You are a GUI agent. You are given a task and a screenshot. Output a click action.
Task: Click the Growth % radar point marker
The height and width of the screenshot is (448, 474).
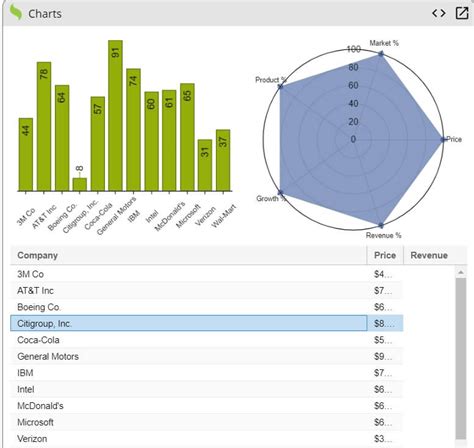281,192
